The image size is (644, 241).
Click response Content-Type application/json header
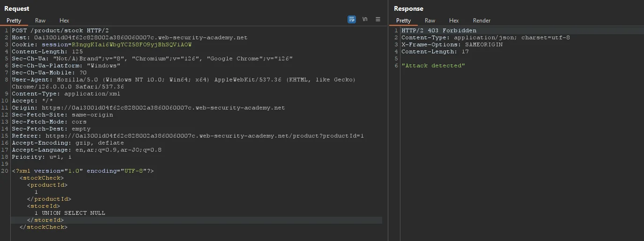pyautogui.click(x=485, y=37)
